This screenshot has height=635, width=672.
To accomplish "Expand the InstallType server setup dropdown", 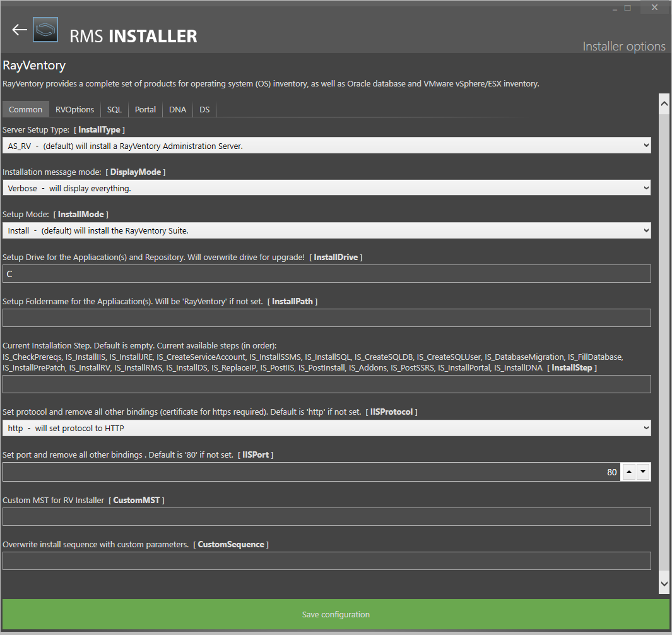I will 327,146.
